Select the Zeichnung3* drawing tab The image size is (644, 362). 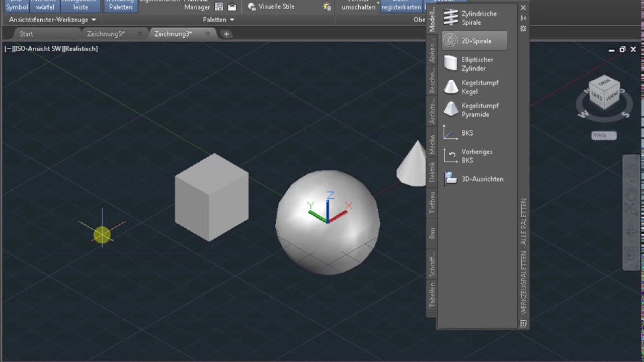point(173,34)
